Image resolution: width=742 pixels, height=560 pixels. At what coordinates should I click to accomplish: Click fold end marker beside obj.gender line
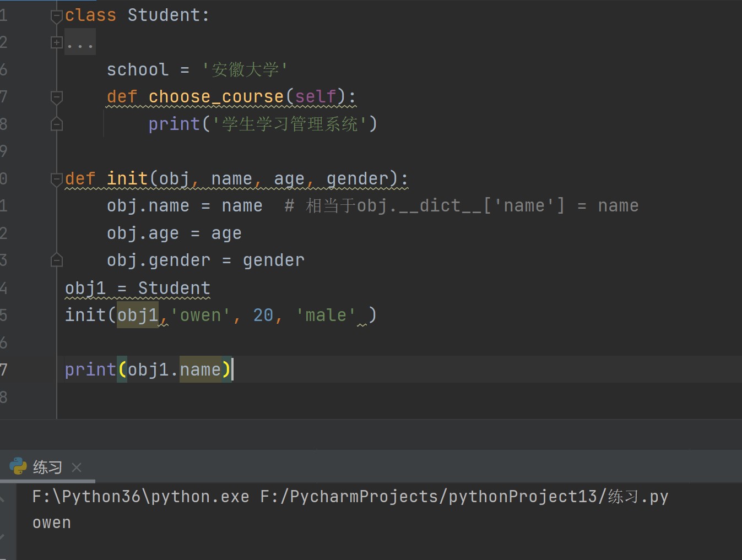click(56, 260)
